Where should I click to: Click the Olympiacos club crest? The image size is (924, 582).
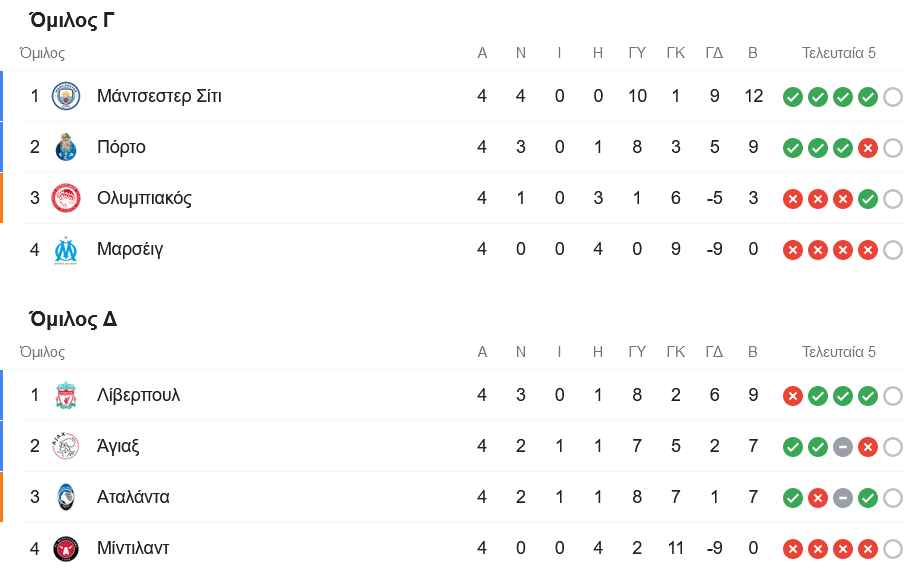(66, 198)
